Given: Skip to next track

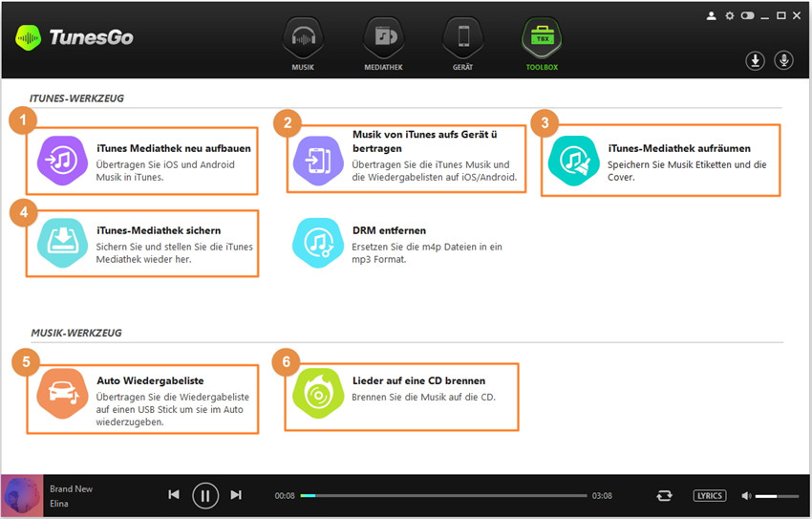Looking at the screenshot, I should pyautogui.click(x=236, y=495).
